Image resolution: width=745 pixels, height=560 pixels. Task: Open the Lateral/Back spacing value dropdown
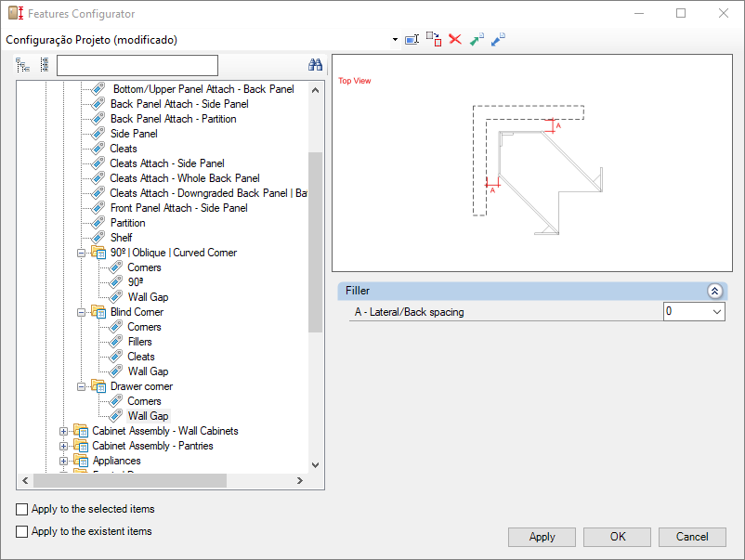click(717, 312)
